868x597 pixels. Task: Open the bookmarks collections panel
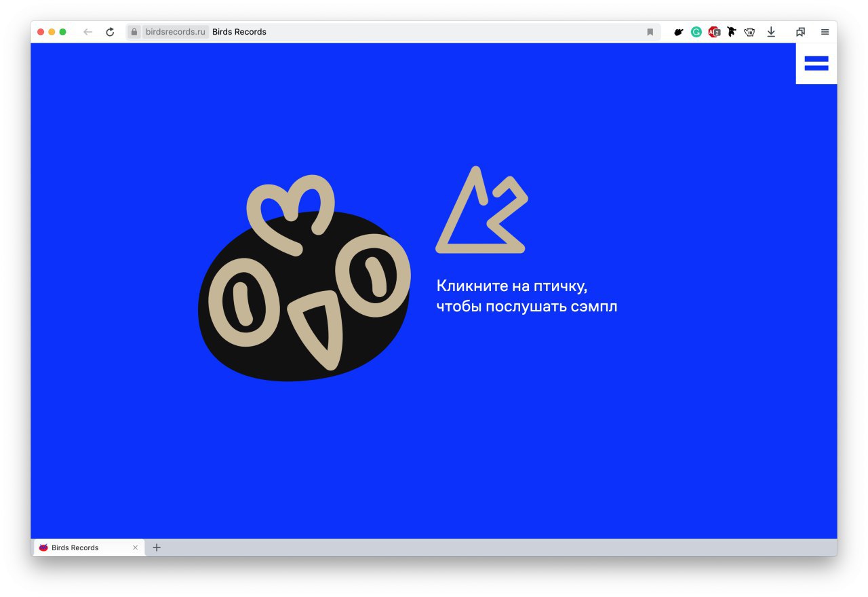pyautogui.click(x=800, y=32)
